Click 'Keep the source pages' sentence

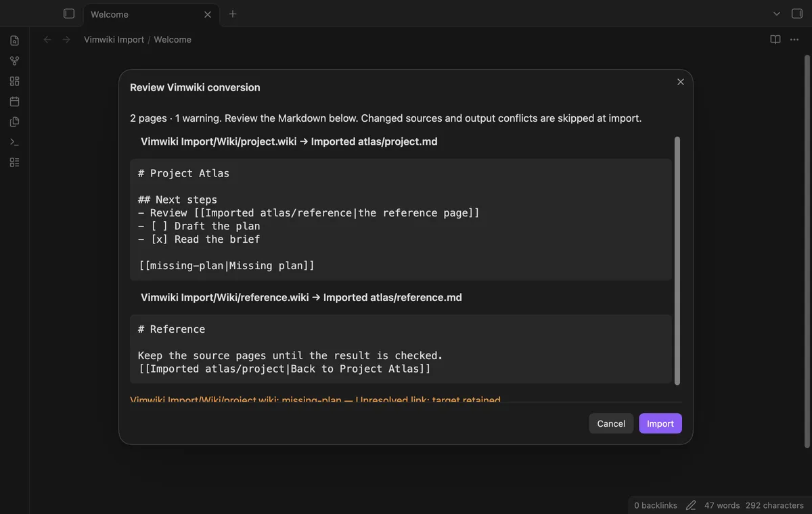[x=290, y=356]
